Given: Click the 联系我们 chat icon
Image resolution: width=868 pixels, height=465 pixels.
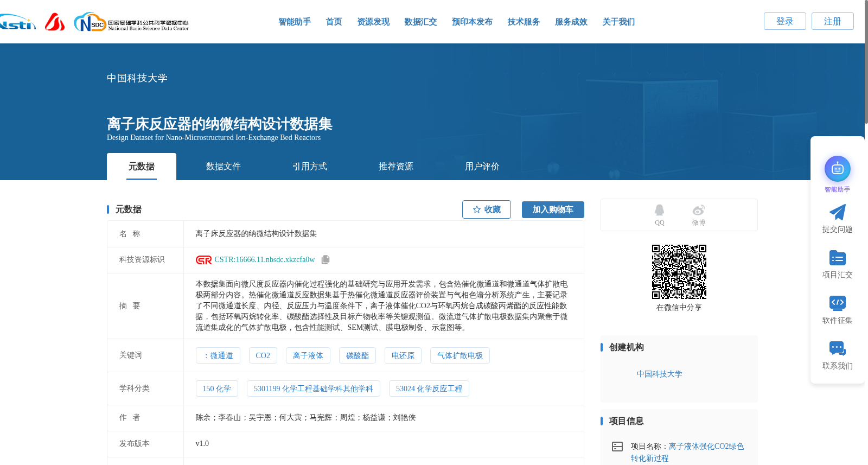Looking at the screenshot, I should (837, 348).
